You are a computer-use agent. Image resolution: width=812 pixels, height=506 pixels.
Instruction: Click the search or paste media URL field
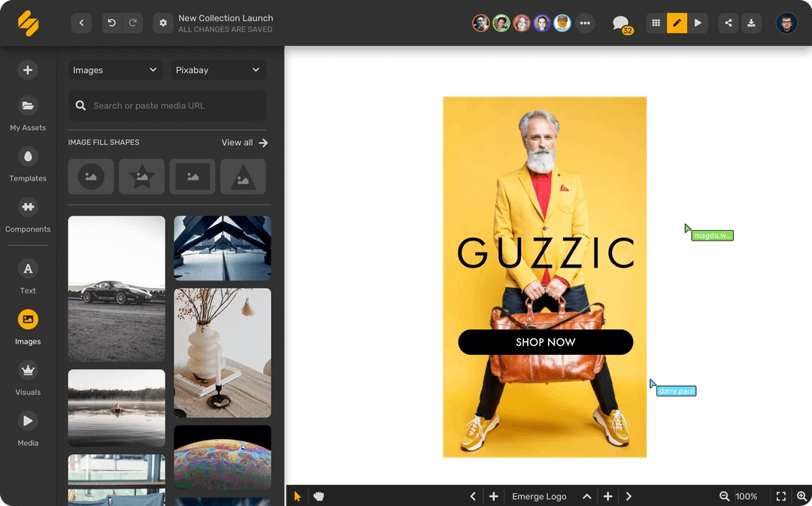(x=166, y=105)
